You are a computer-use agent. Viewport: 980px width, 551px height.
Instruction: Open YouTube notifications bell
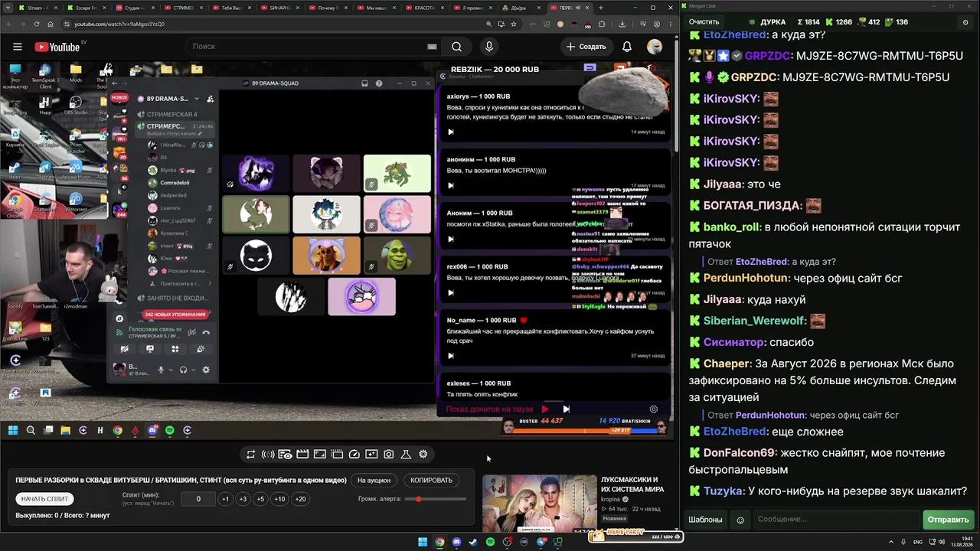coord(627,47)
